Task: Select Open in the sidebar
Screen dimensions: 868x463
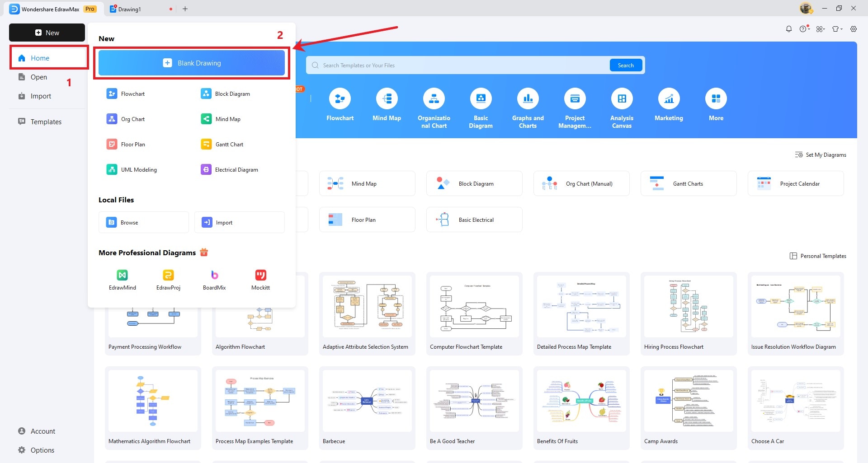Action: pos(38,77)
